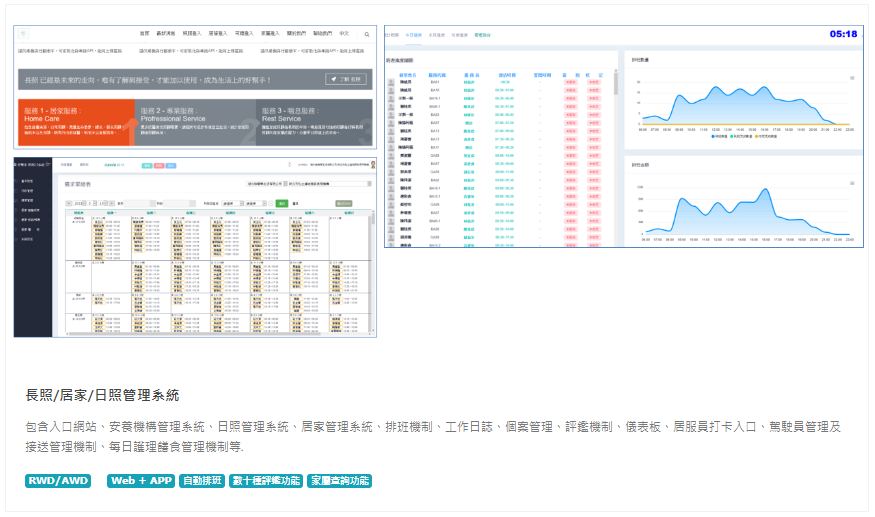This screenshot has width=875, height=517.
Task: Click the green logo icon in website header
Action: pyautogui.click(x=24, y=34)
